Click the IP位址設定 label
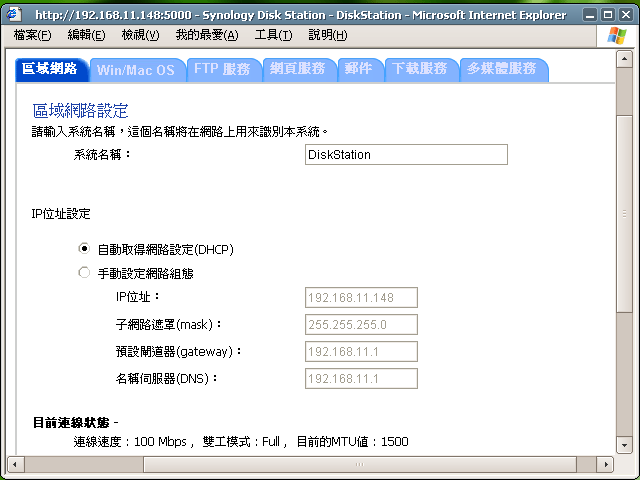640x480 pixels. [x=61, y=214]
